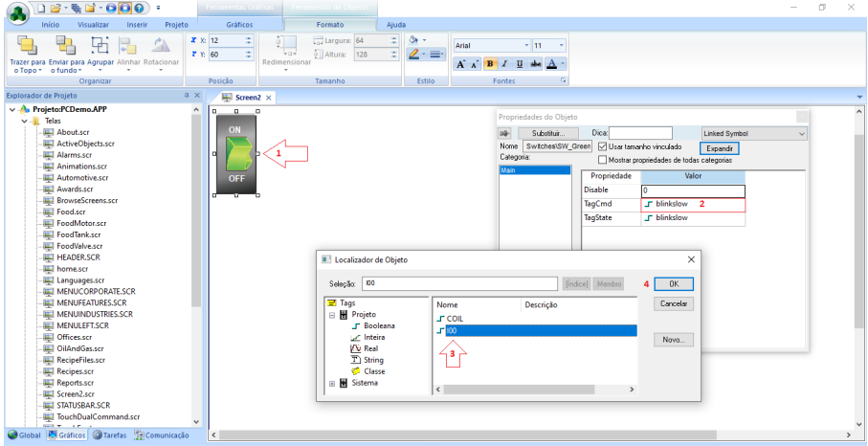
Task: Select the I00 tag in list
Action: tap(451, 331)
